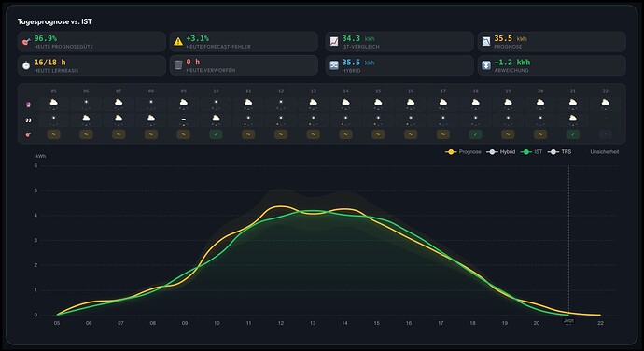Click the warning triangle icon for Forecast-Fehler

pos(178,41)
